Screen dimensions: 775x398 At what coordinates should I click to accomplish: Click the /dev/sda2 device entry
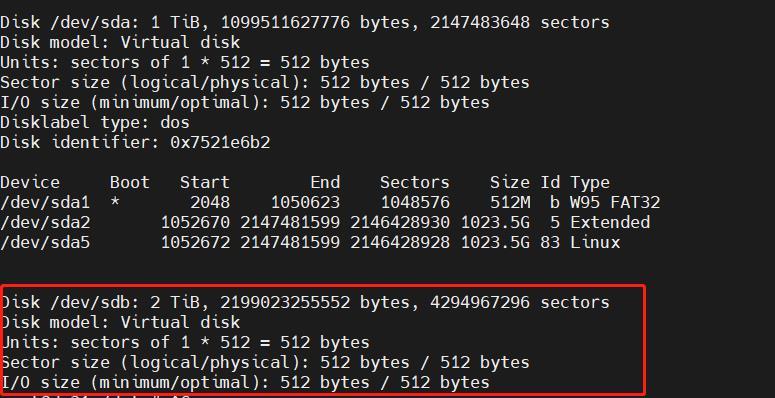coord(45,222)
